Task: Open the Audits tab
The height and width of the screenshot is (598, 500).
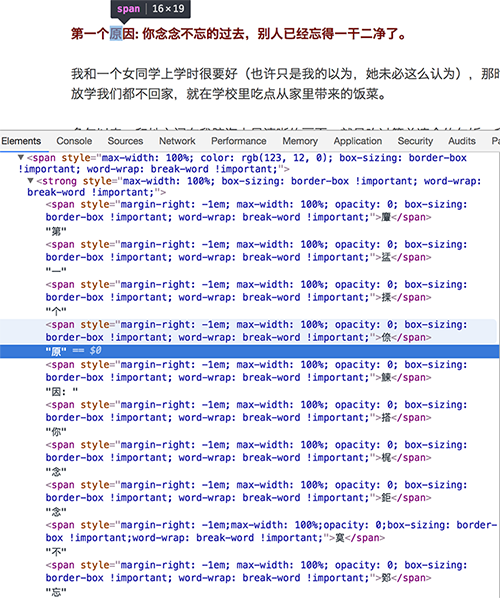Action: [x=461, y=141]
